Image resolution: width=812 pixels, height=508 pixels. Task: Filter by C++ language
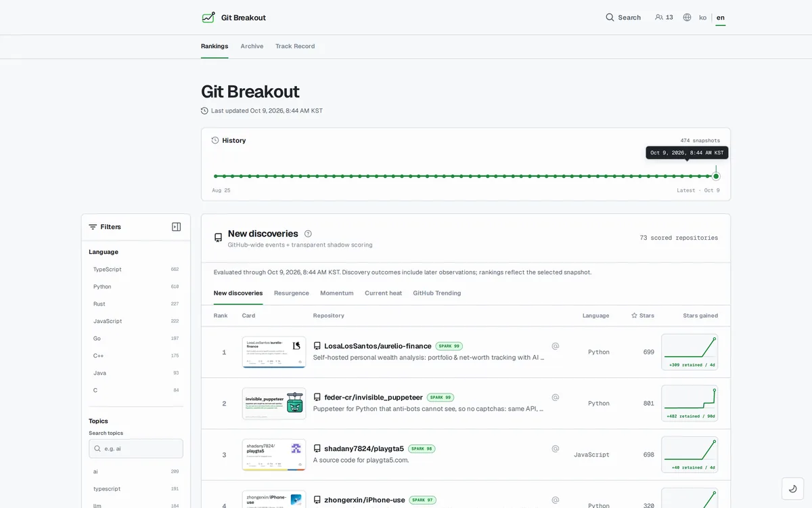click(x=136, y=356)
